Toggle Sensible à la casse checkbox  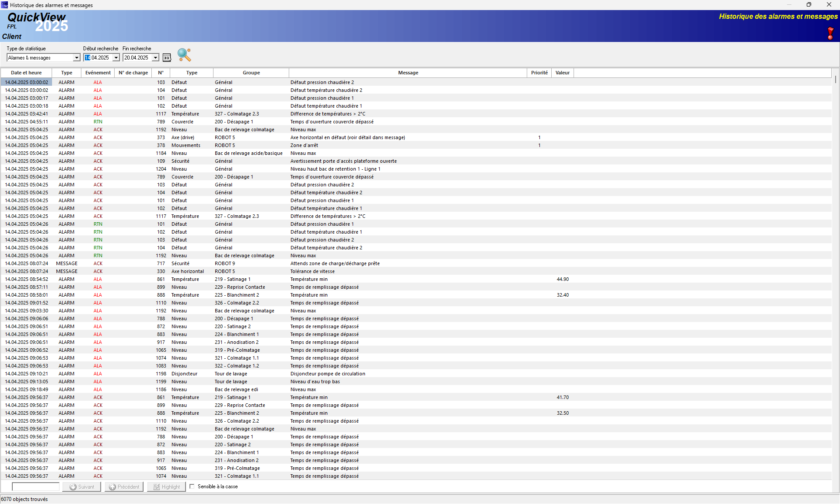(x=192, y=486)
